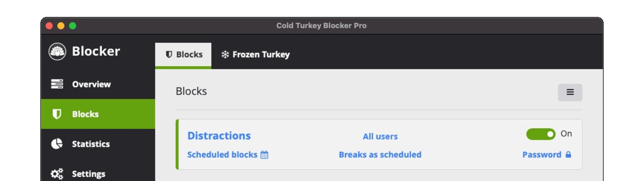Open the hamburger menu in Blocks header
Screen dimensions: 644x181
click(570, 92)
